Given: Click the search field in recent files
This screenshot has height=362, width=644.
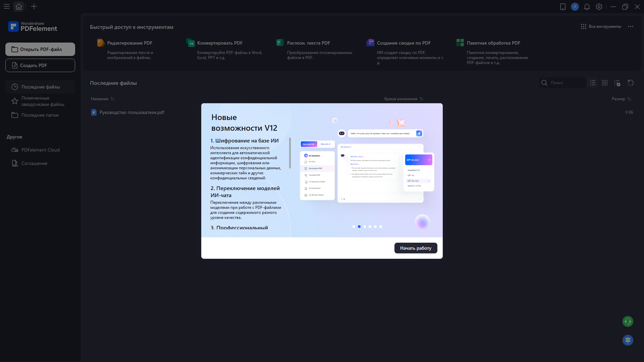Looking at the screenshot, I should tap(566, 83).
